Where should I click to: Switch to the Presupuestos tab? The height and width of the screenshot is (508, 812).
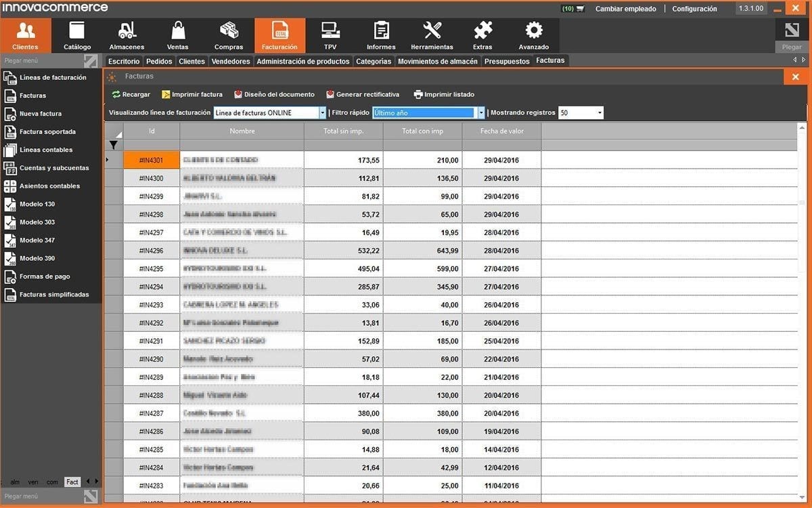coord(507,61)
